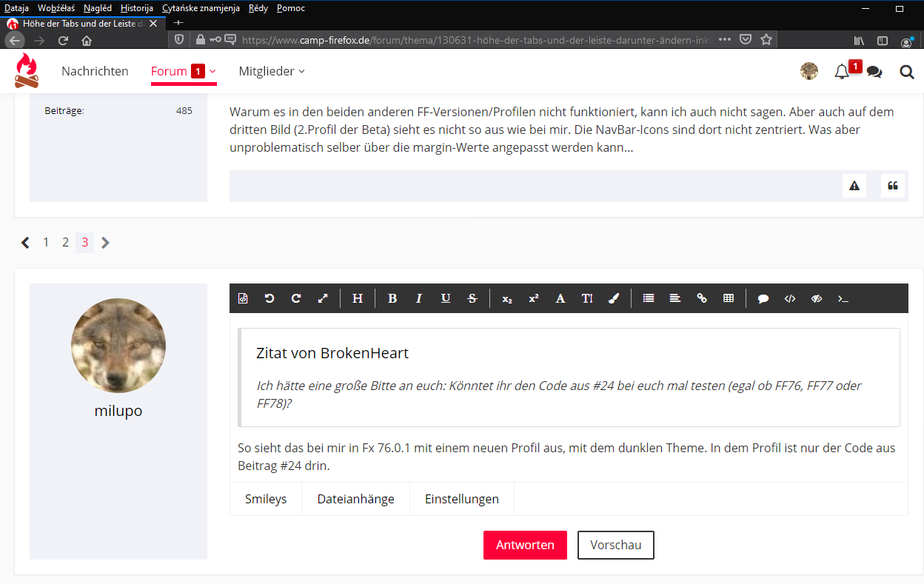
Task: Open site search with the magnifier icon
Action: [x=907, y=72]
